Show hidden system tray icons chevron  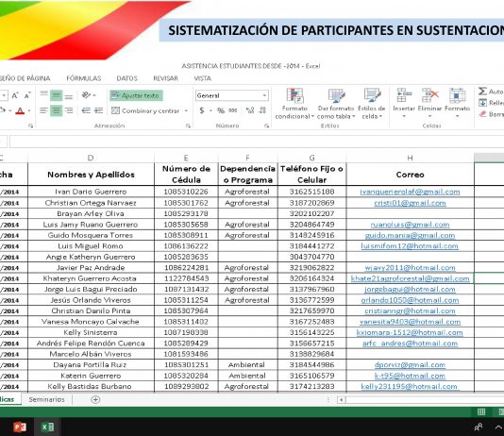coord(498,427)
